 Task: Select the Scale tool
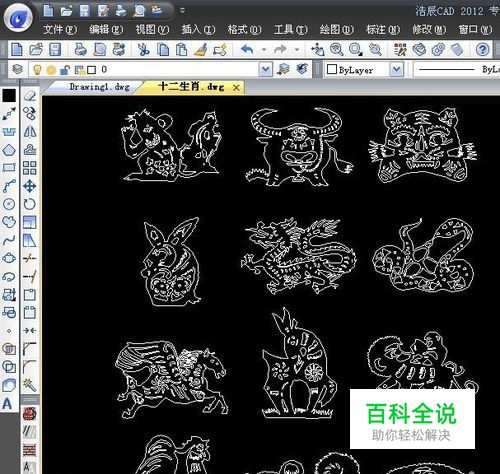point(30,222)
